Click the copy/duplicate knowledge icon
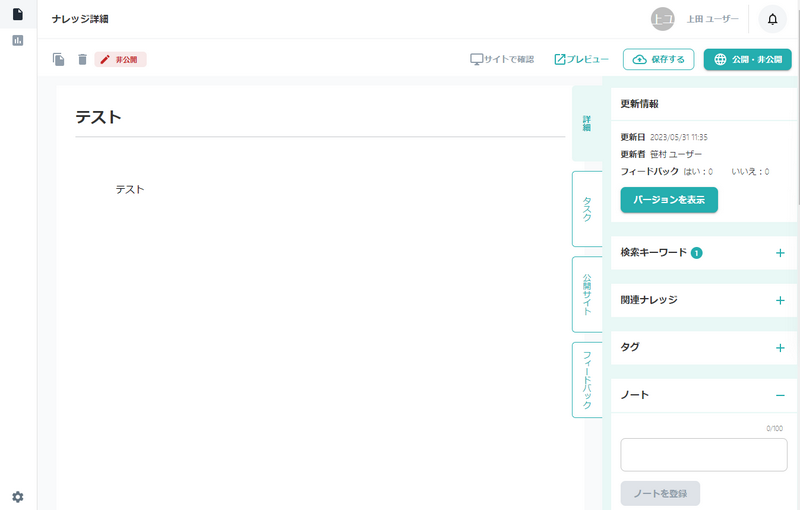Viewport: 800px width, 510px height. pos(59,60)
